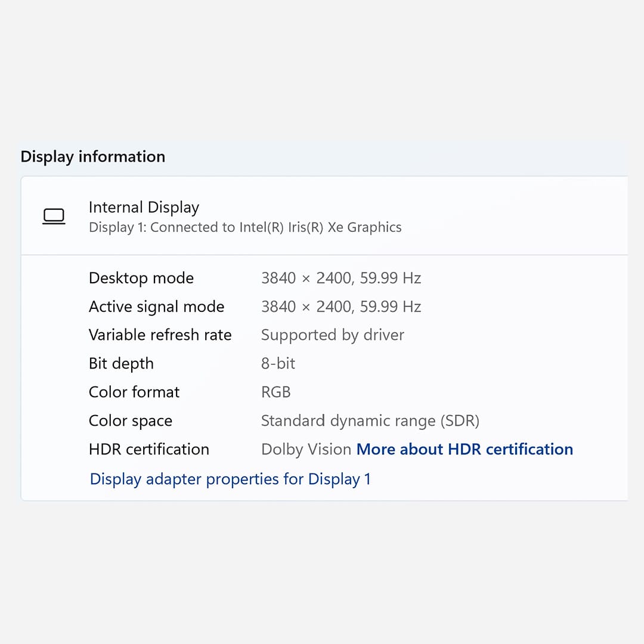Viewport: 644px width, 644px height.
Task: Open 'Display adapter properties for Display 1'
Action: 230,479
